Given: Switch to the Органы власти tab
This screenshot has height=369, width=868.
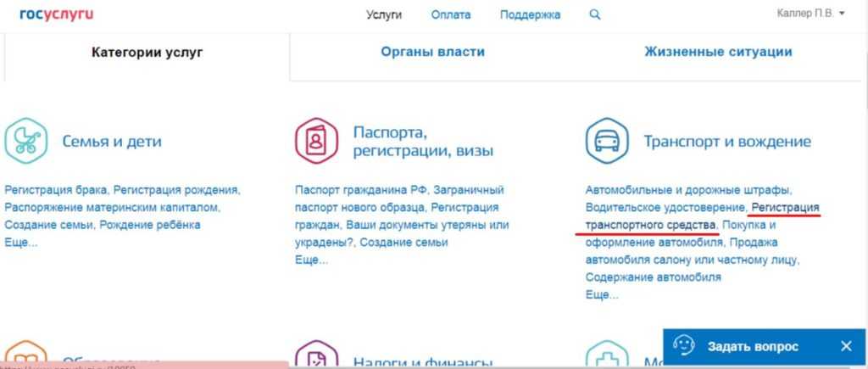Looking at the screenshot, I should pyautogui.click(x=432, y=52).
